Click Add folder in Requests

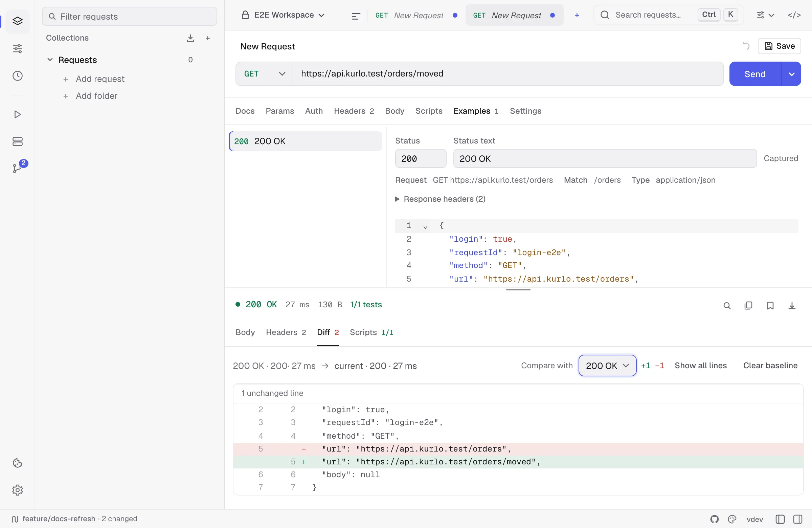(x=96, y=96)
